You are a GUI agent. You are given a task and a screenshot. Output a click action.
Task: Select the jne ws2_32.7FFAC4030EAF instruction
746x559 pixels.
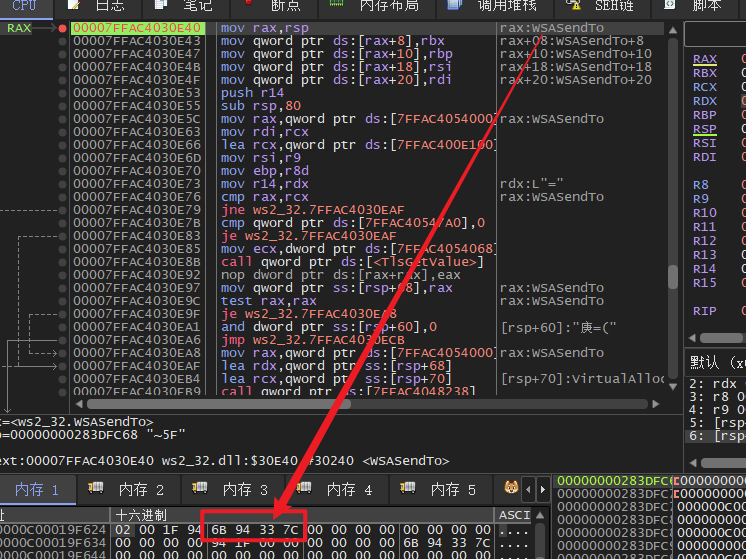(309, 210)
